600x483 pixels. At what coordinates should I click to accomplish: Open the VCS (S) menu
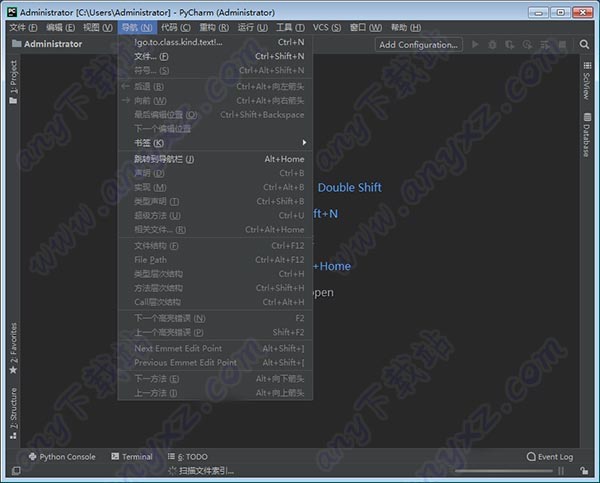click(x=326, y=28)
